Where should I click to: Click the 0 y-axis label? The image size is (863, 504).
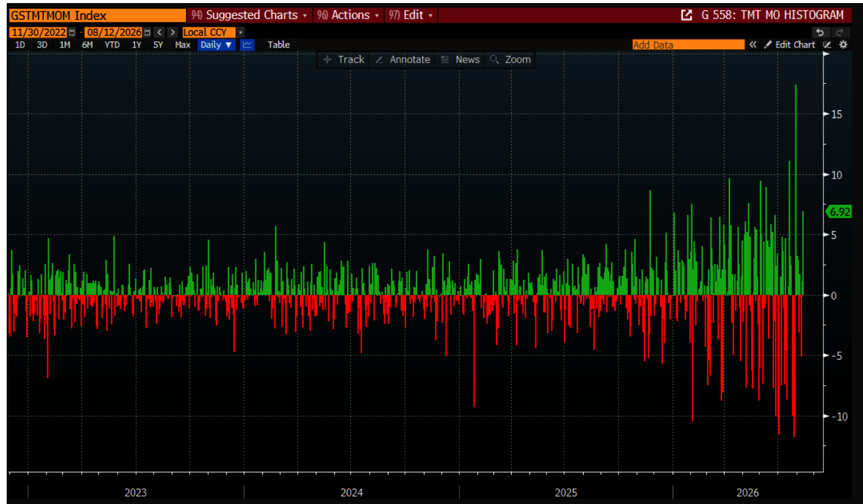[x=833, y=296]
